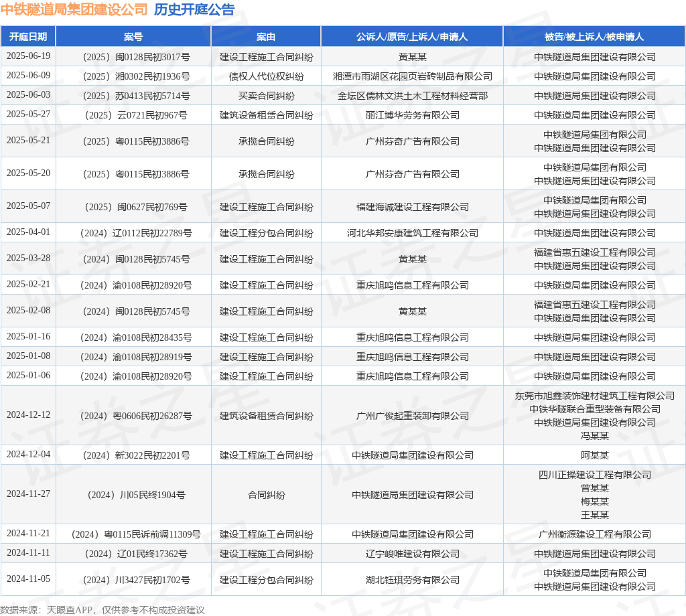Select the 案号 column header

pyautogui.click(x=133, y=37)
